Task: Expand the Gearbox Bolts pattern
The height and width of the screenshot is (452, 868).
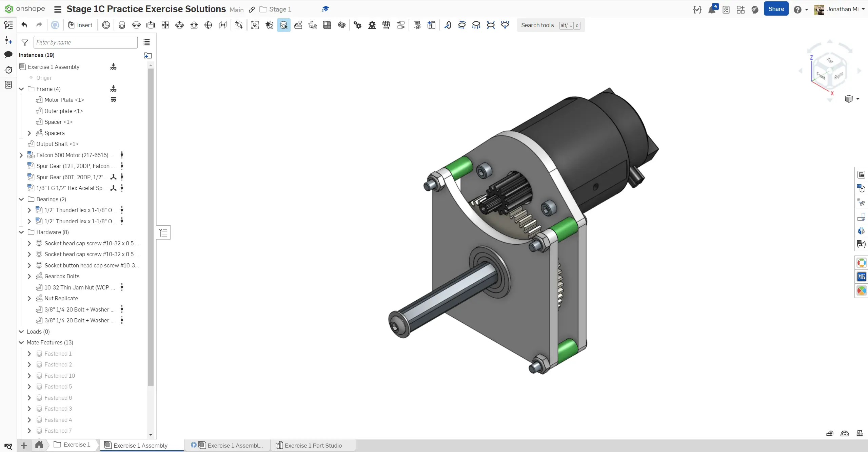Action: [x=29, y=276]
